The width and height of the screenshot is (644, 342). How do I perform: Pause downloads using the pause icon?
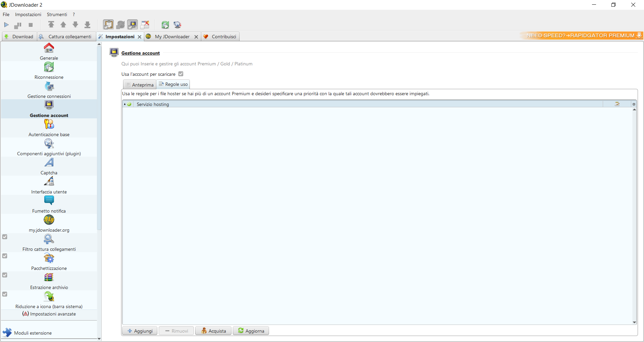[x=18, y=25]
